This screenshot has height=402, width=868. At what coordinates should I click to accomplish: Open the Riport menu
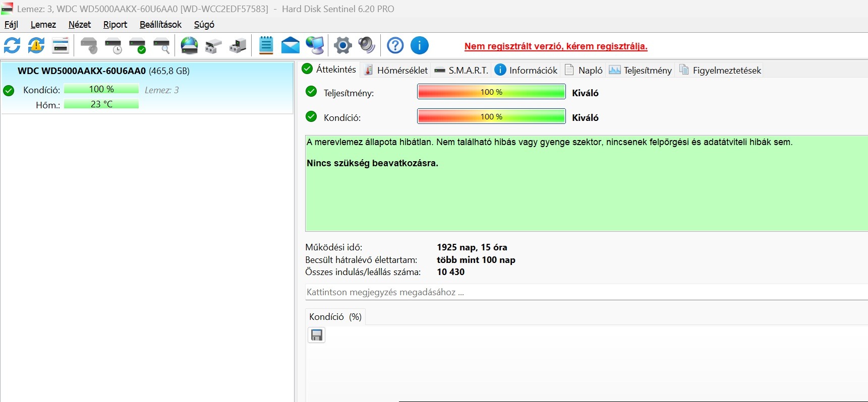pos(115,24)
